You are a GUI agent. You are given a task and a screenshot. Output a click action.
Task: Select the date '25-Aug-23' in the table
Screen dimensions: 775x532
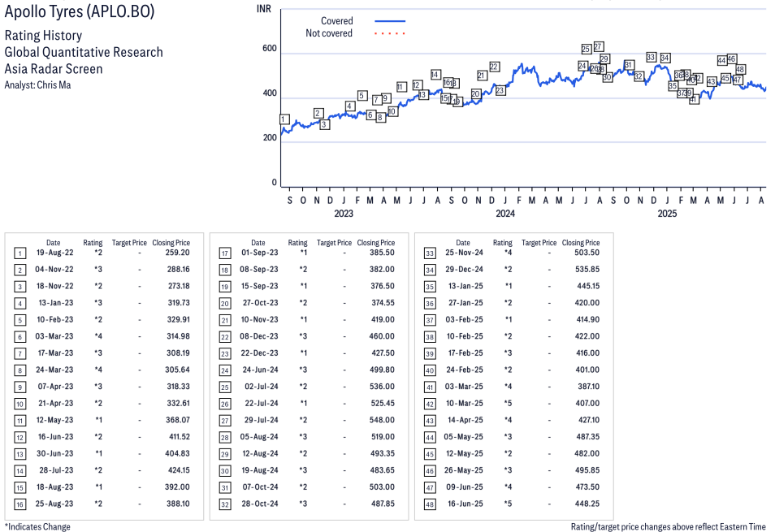click(54, 504)
